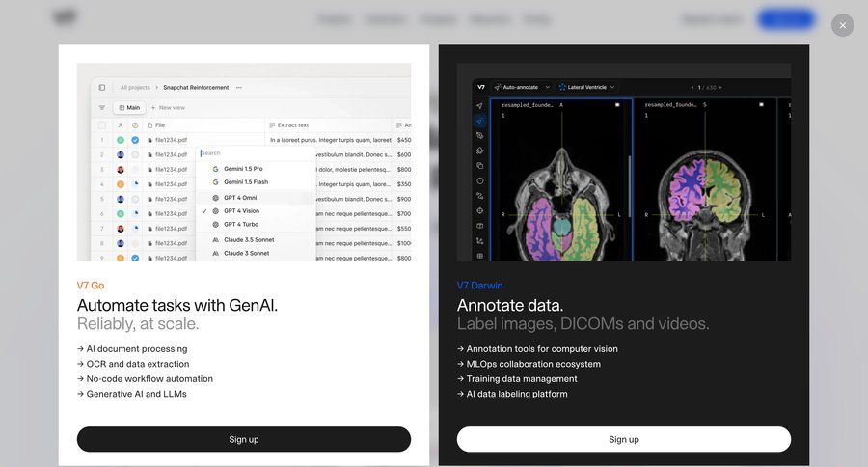Click the Snapchat Reinforcement breadcrumb
Screen dimensions: 868x467
point(196,88)
